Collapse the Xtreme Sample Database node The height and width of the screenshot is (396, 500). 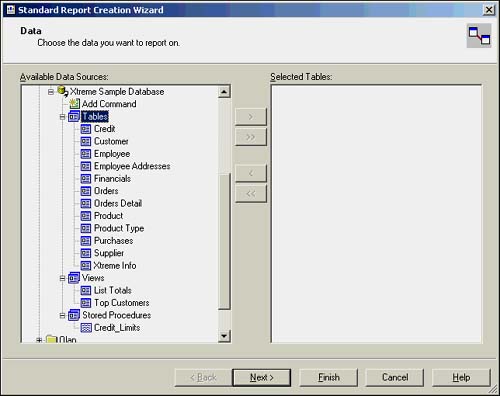[51, 92]
